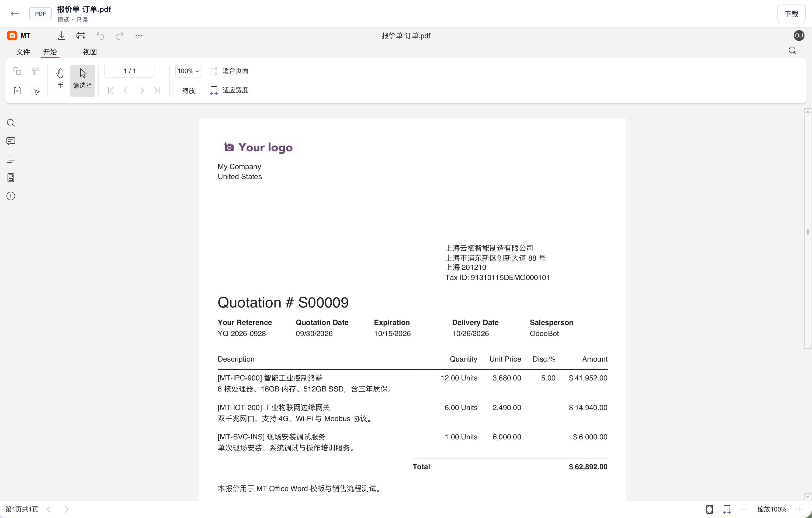Switch to the 视图 tab
The width and height of the screenshot is (812, 518).
point(90,52)
